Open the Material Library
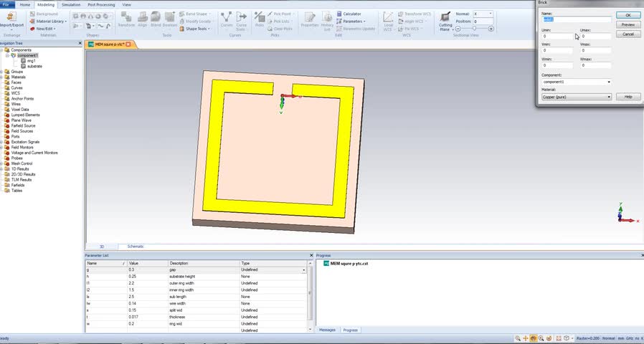This screenshot has width=644, height=344. pos(49,21)
